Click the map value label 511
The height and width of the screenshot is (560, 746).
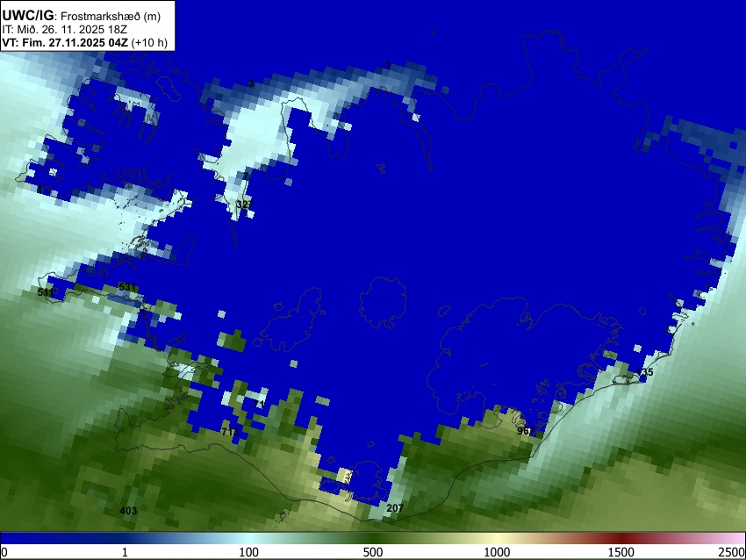click(46, 292)
